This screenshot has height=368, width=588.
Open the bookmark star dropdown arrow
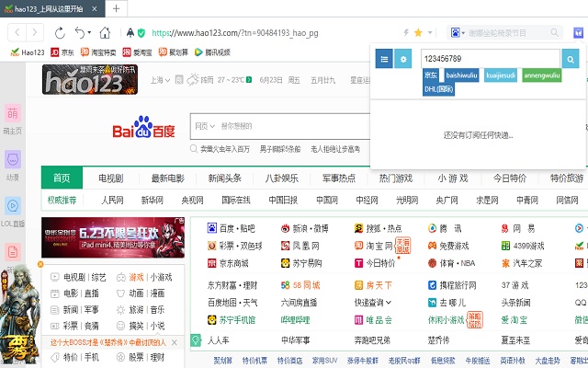(430, 33)
